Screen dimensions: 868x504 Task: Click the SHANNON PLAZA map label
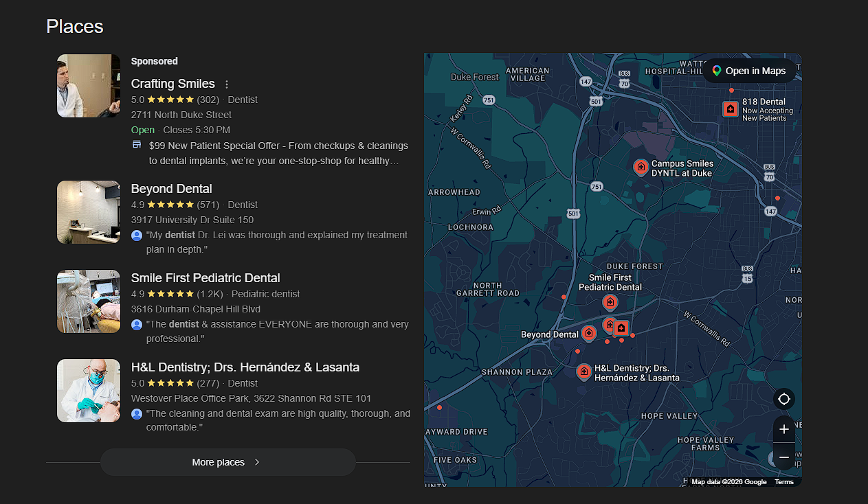517,372
